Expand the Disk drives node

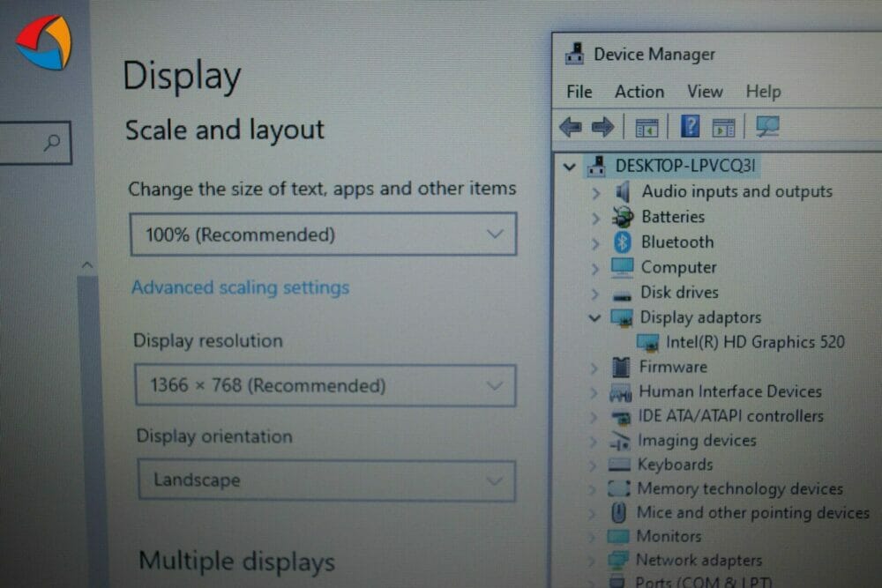click(x=595, y=294)
